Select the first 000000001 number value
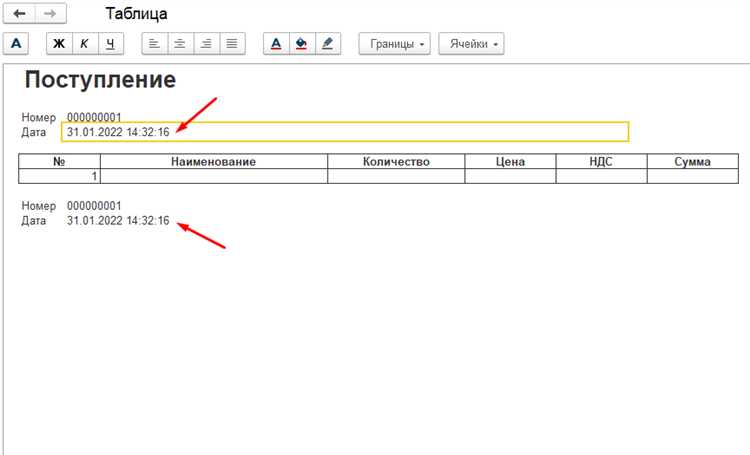 [94, 117]
